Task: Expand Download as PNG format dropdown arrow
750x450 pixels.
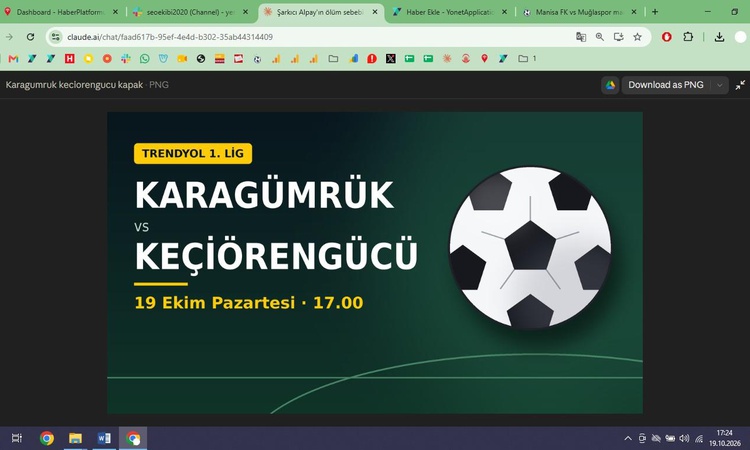Action: pyautogui.click(x=719, y=85)
